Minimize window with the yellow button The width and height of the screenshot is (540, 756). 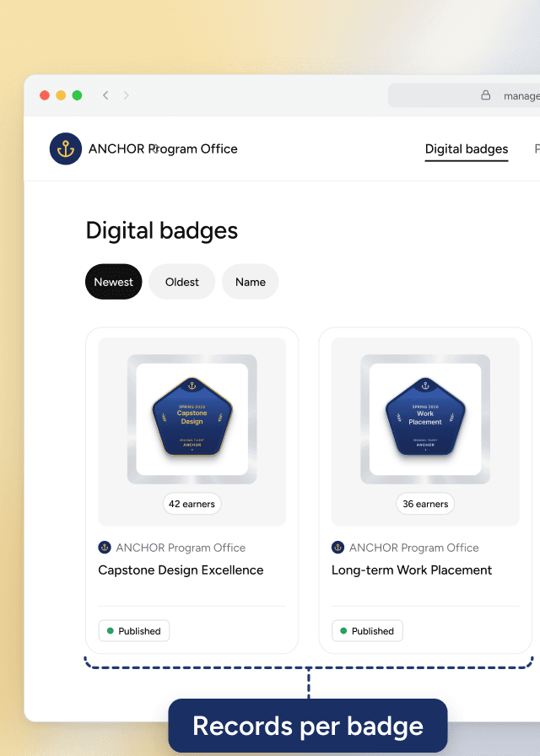point(61,95)
